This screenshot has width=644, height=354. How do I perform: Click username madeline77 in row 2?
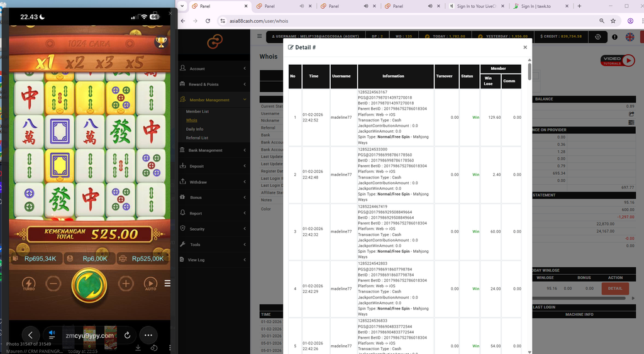[341, 175]
